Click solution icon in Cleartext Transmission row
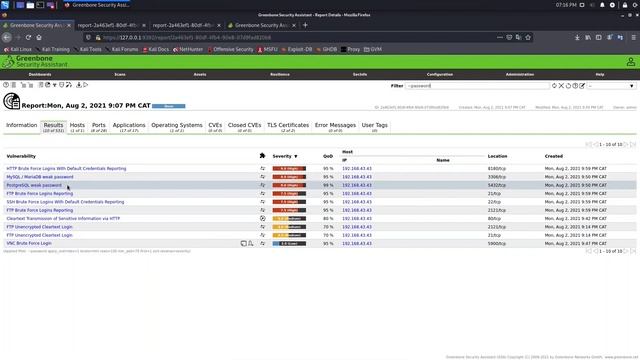 coord(262,218)
